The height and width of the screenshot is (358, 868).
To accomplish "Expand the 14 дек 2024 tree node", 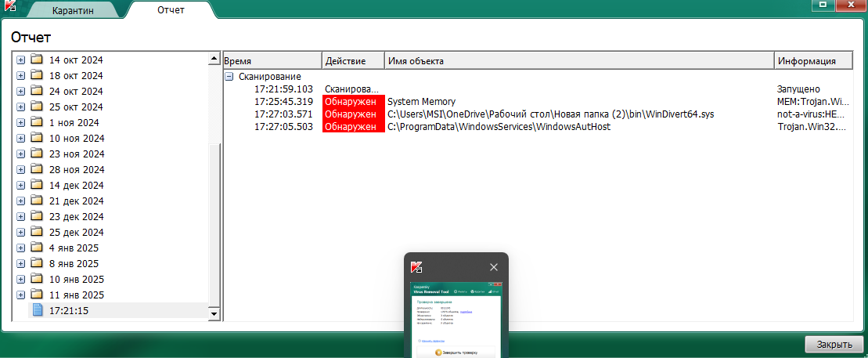I will 21,185.
